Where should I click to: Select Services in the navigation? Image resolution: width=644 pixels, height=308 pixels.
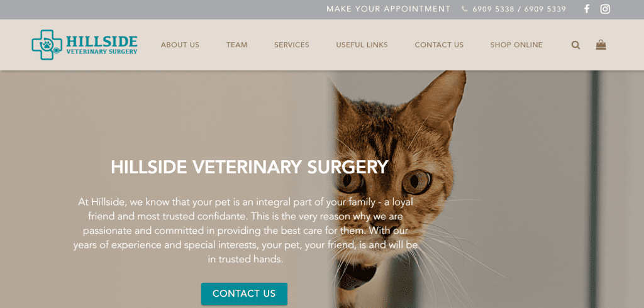coord(292,45)
